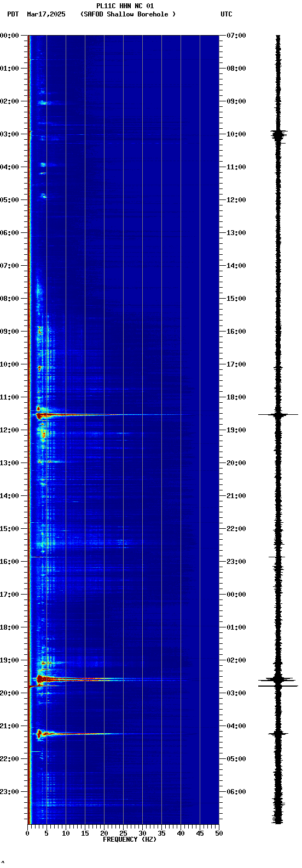Click the UTC axis label '22:00'
302x868 pixels.
236,529
